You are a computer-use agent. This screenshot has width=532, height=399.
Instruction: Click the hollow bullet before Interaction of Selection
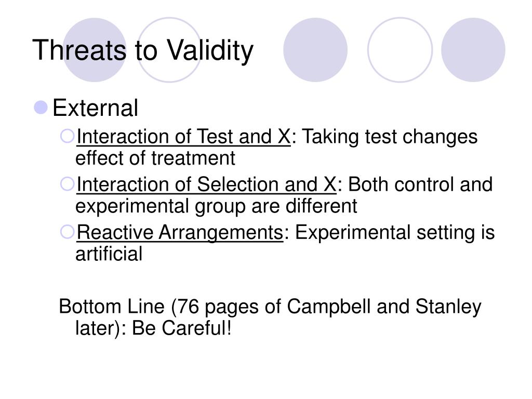[67, 184]
